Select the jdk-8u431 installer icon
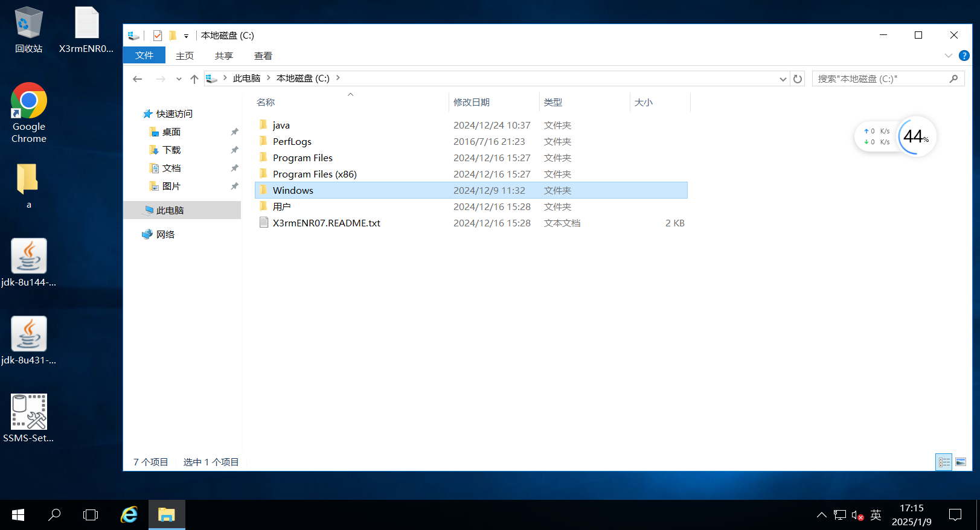Image resolution: width=980 pixels, height=530 pixels. (x=28, y=340)
